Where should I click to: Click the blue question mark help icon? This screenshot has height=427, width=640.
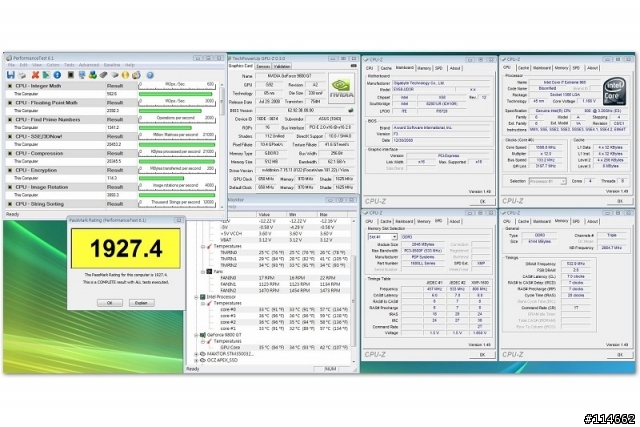[x=150, y=75]
